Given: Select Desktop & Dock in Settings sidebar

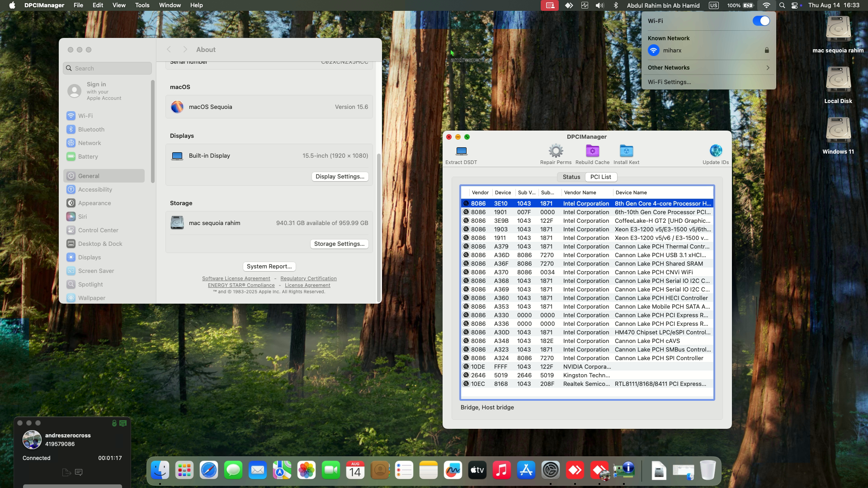Looking at the screenshot, I should click(104, 244).
